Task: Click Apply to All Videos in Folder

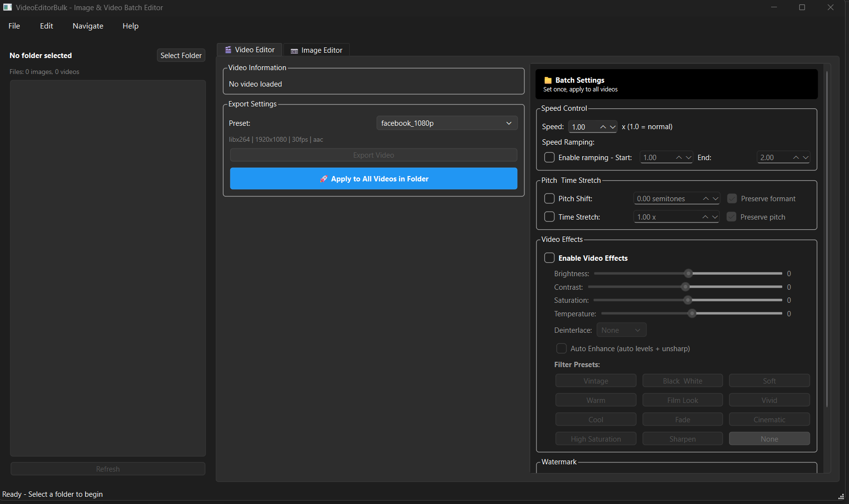Action: pos(373,179)
